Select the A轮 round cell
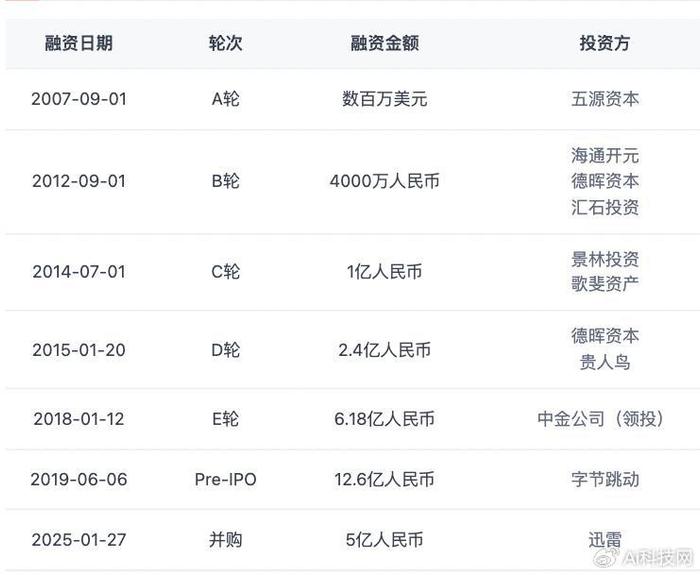This screenshot has width=700, height=575. [x=225, y=99]
